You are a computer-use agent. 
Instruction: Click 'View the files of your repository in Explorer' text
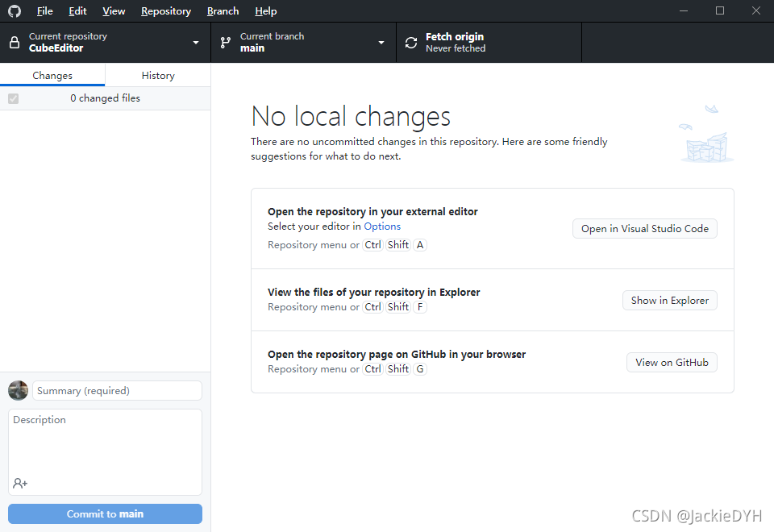click(x=373, y=292)
